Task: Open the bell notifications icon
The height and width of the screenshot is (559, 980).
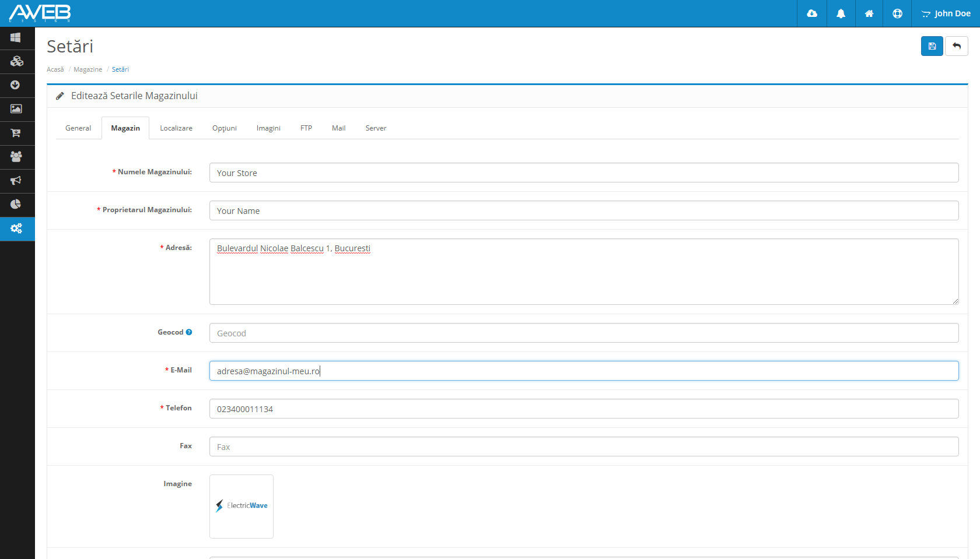Action: click(841, 13)
